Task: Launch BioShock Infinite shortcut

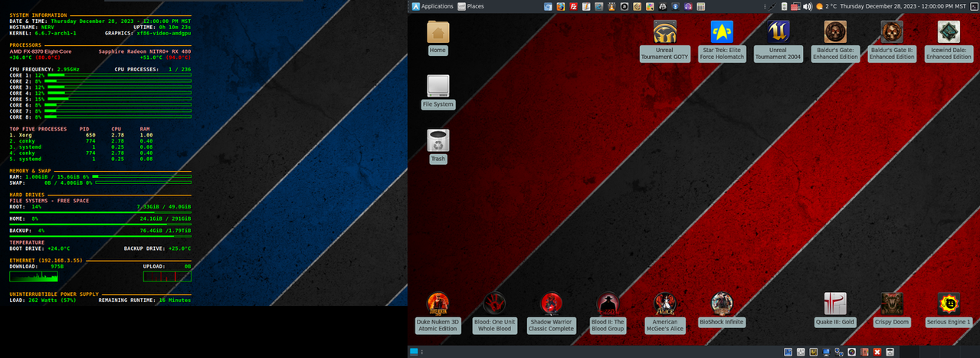Action: [721, 309]
